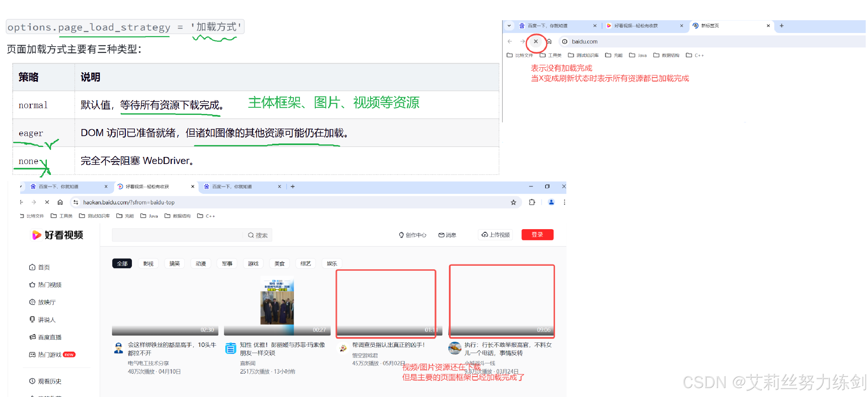Bookmark page with the star icon
This screenshot has width=868, height=397.
pyautogui.click(x=513, y=202)
